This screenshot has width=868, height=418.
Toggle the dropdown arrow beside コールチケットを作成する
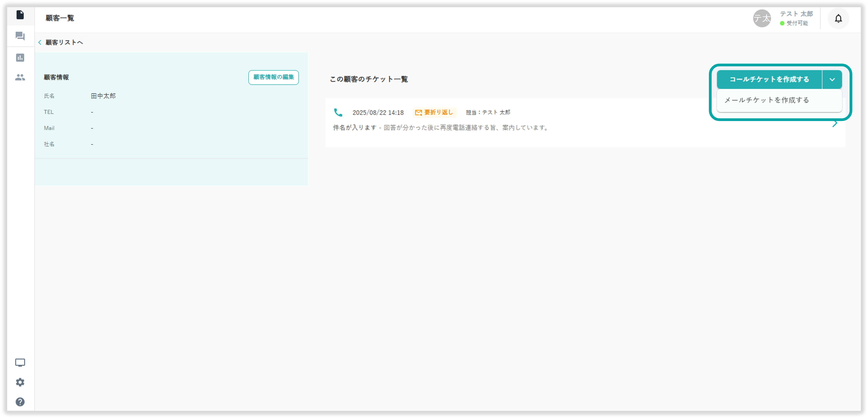click(x=832, y=80)
